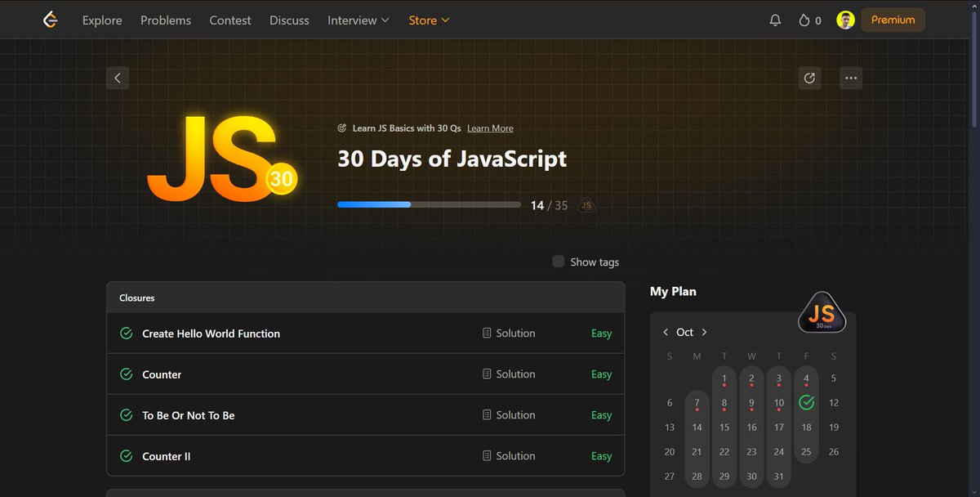Click the target icon before Learn JS Basics

[x=342, y=128]
